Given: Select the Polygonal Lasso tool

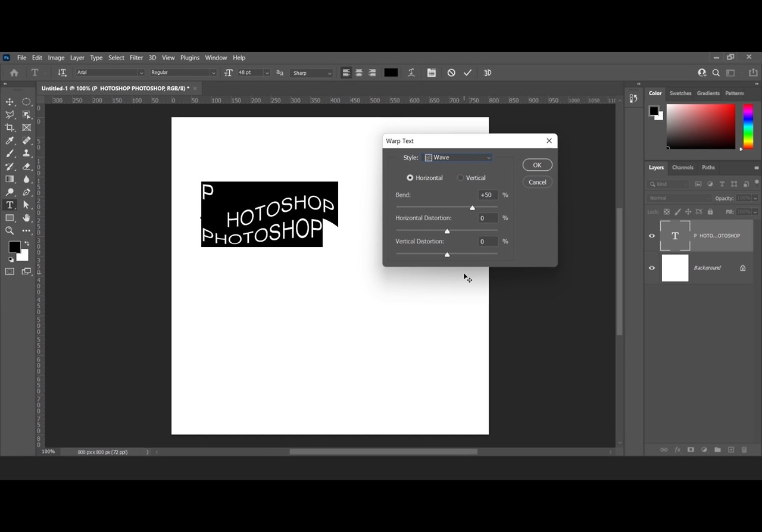Looking at the screenshot, I should [10, 115].
